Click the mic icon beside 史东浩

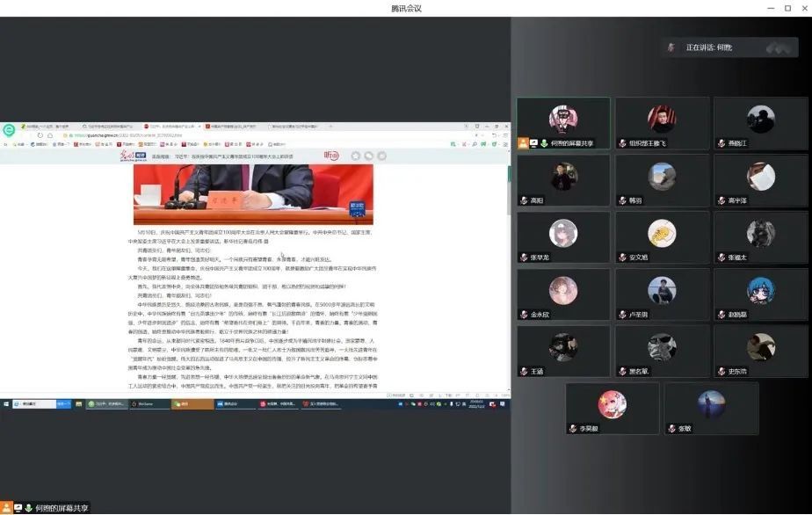click(721, 372)
